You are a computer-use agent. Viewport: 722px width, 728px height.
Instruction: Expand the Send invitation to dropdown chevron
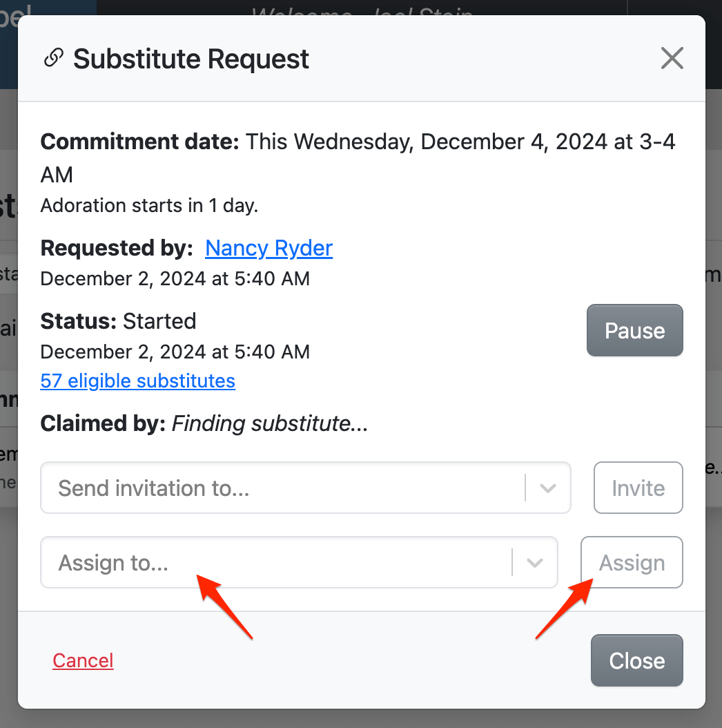[x=548, y=488]
